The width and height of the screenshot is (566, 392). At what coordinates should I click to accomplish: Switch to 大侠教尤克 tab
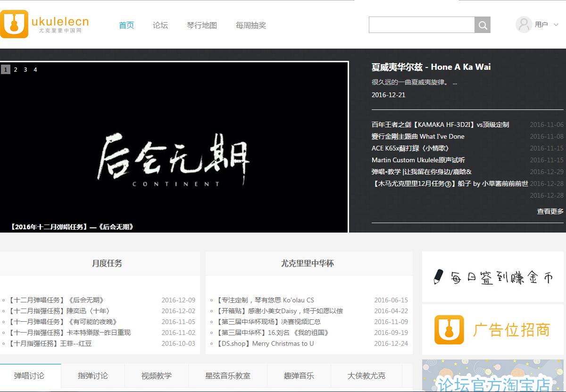click(x=366, y=375)
